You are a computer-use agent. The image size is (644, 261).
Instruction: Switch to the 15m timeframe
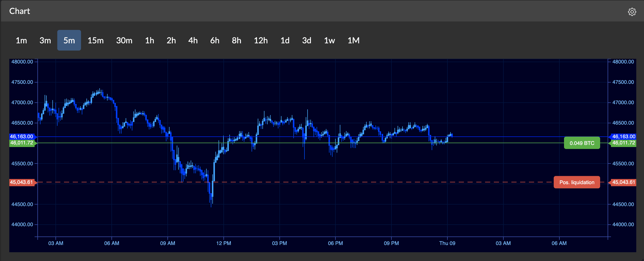tap(95, 40)
